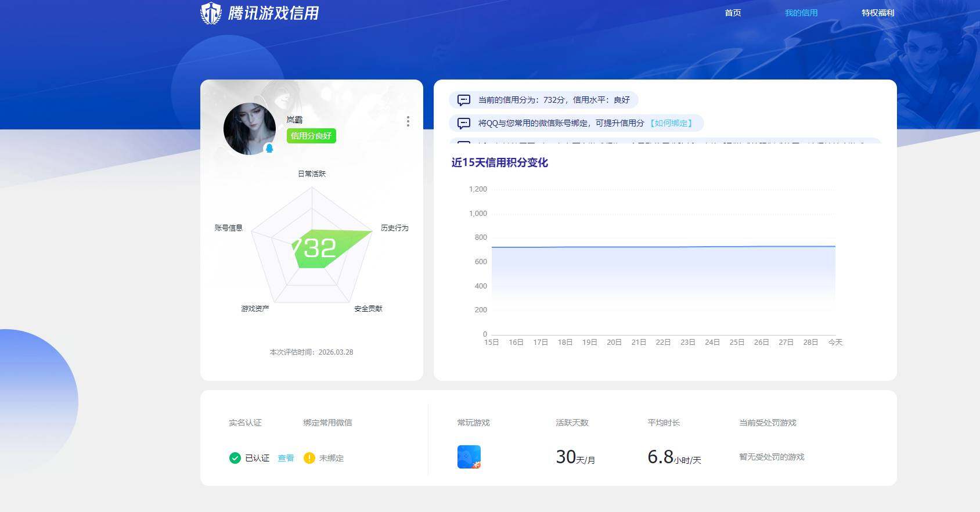The image size is (980, 512).
Task: Click the 1,200 y-axis value
Action: pyautogui.click(x=478, y=189)
